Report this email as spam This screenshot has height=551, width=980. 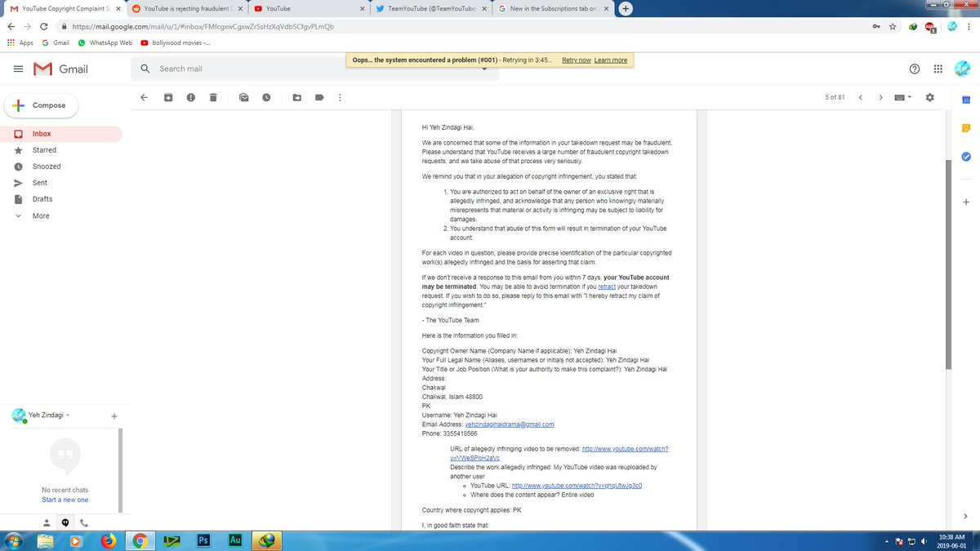click(x=190, y=97)
